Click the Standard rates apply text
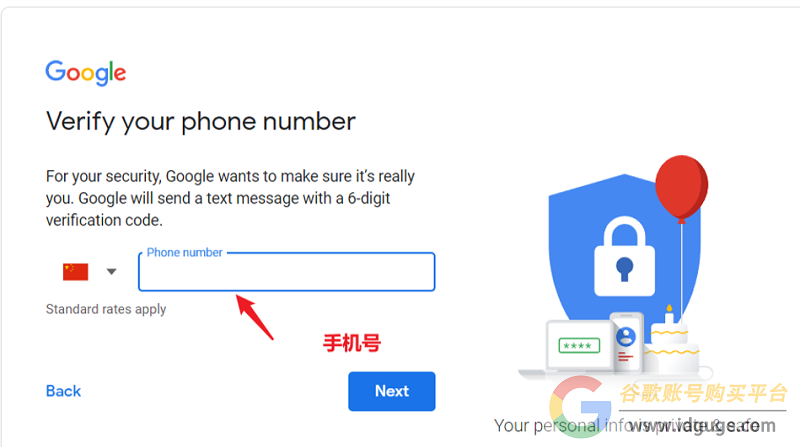 click(106, 309)
